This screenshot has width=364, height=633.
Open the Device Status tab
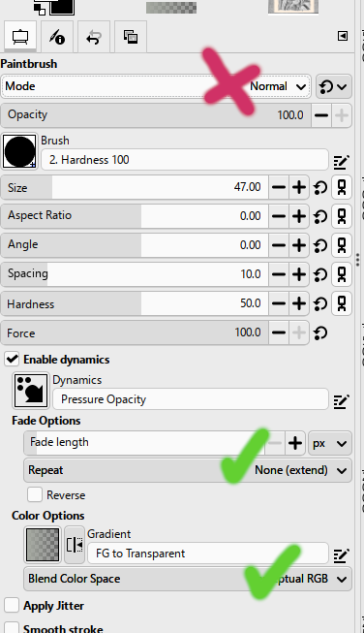(57, 37)
